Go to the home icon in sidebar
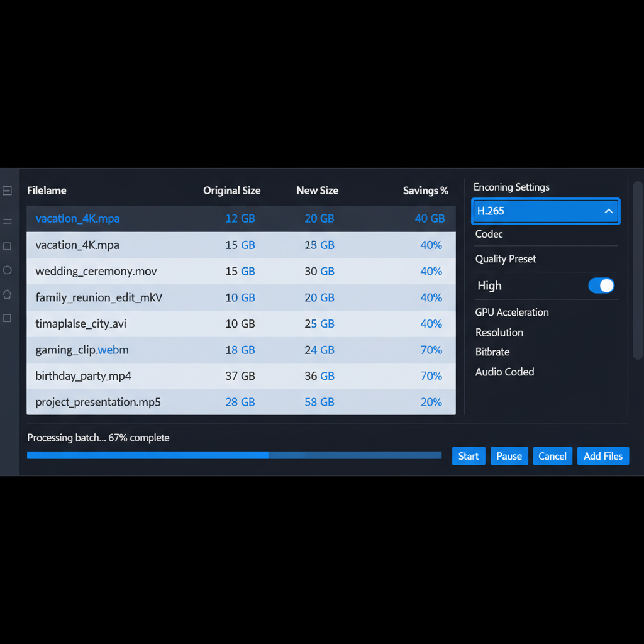644x644 pixels. 8,294
